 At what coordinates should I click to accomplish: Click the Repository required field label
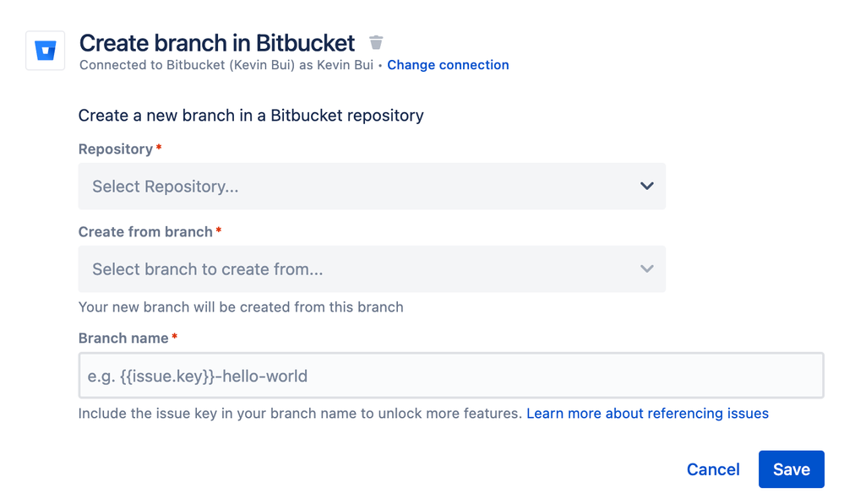115,149
